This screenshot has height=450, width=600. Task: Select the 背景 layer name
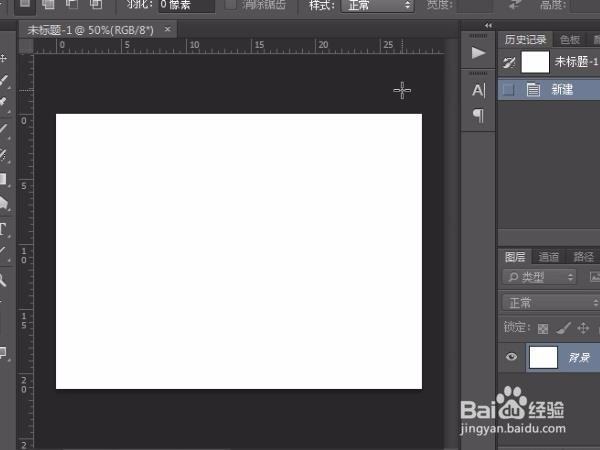point(579,358)
